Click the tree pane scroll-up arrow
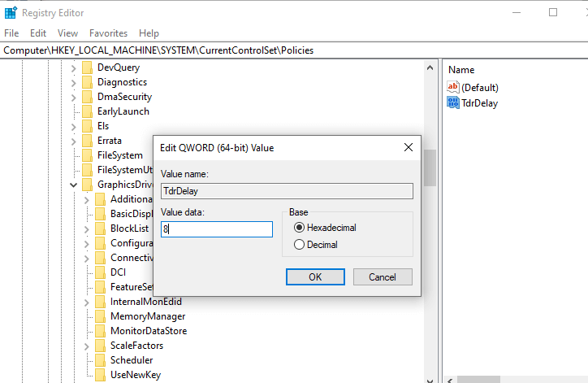 tap(430, 68)
